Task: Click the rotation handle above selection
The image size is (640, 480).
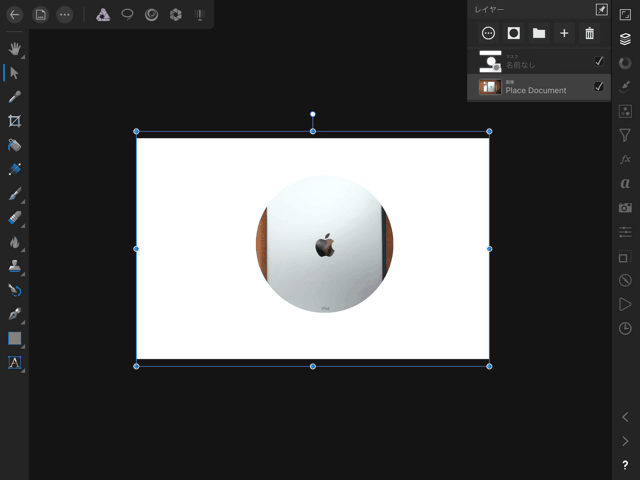Action: pyautogui.click(x=313, y=114)
